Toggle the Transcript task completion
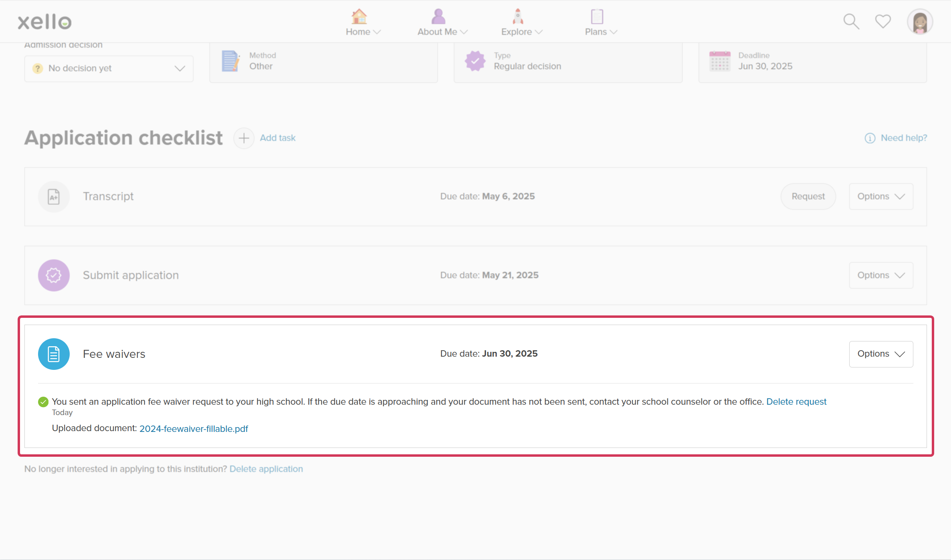The width and height of the screenshot is (951, 560). coord(54,196)
